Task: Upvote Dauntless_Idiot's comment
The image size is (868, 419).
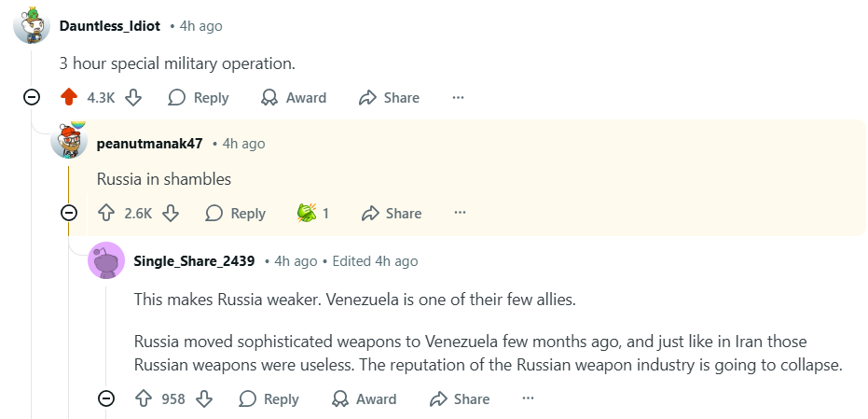Action: pyautogui.click(x=68, y=97)
